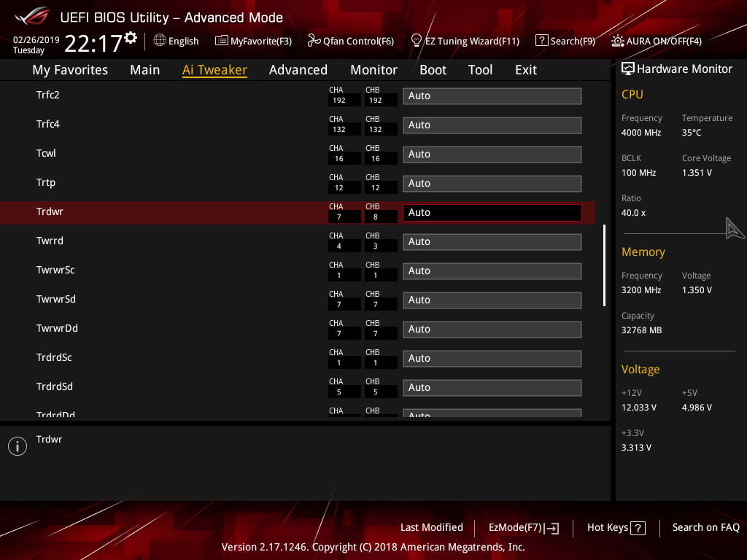
Task: Select the TwrwrSc setting label
Action: point(55,270)
